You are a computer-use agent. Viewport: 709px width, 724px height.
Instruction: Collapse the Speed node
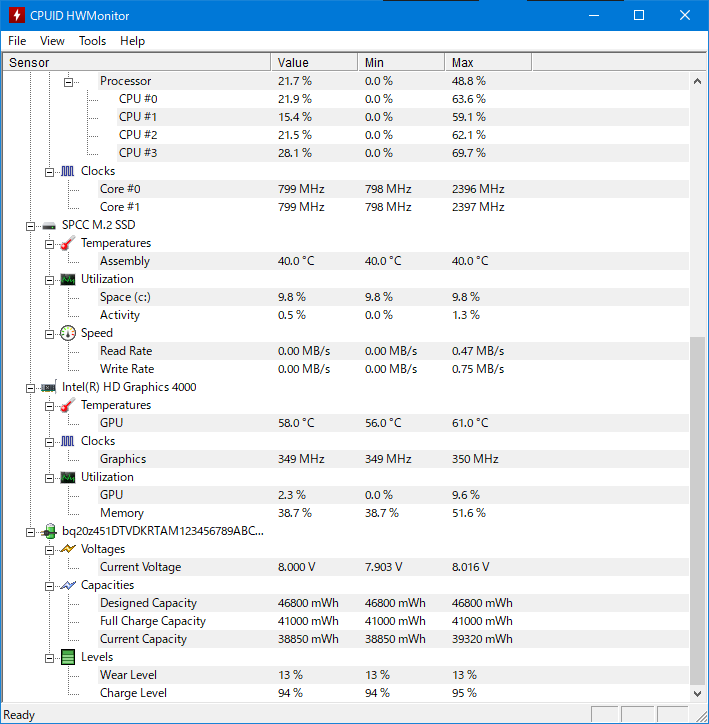[49, 334]
